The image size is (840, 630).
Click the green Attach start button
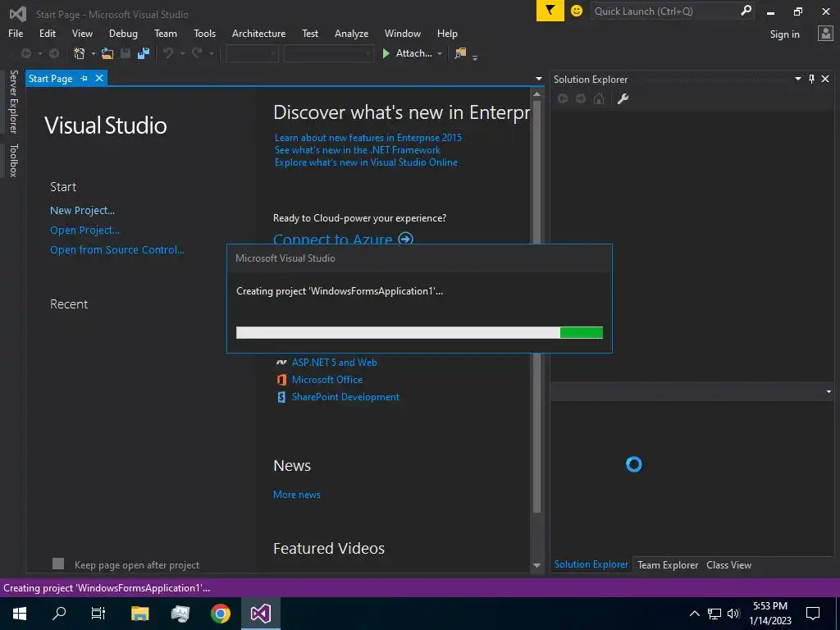pos(407,53)
